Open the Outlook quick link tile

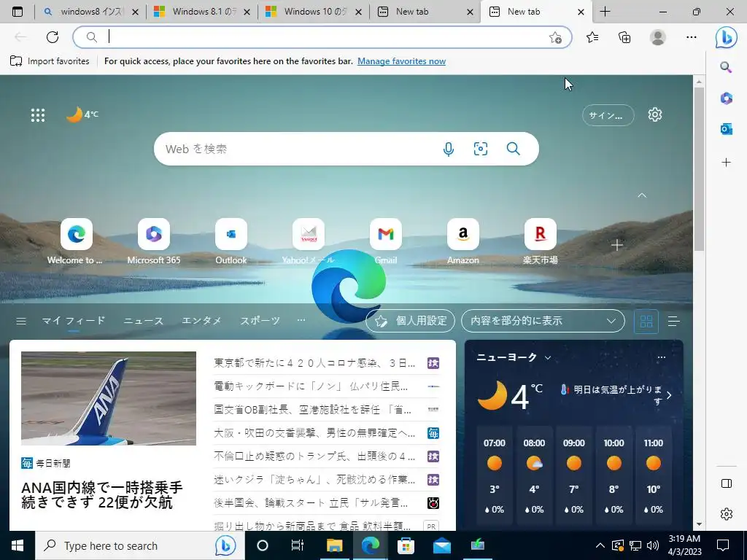point(231,241)
